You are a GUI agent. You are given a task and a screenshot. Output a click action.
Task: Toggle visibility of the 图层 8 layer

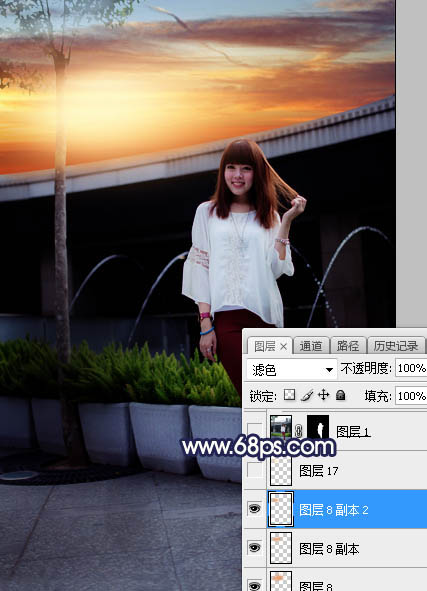click(255, 585)
